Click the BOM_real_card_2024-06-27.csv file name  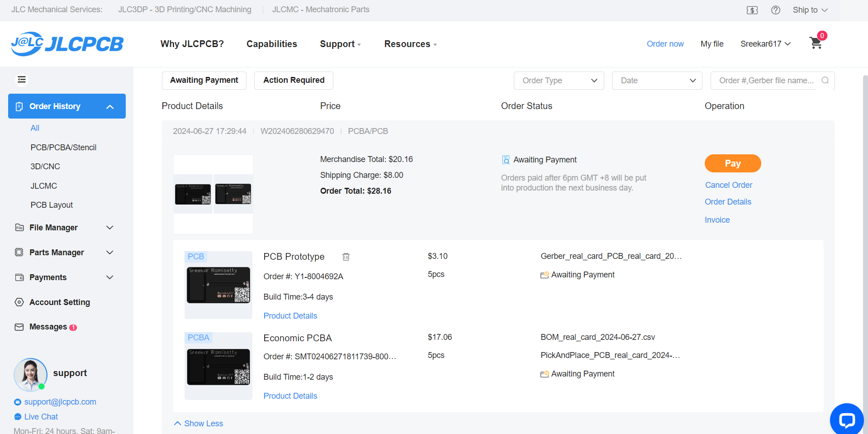(x=598, y=337)
